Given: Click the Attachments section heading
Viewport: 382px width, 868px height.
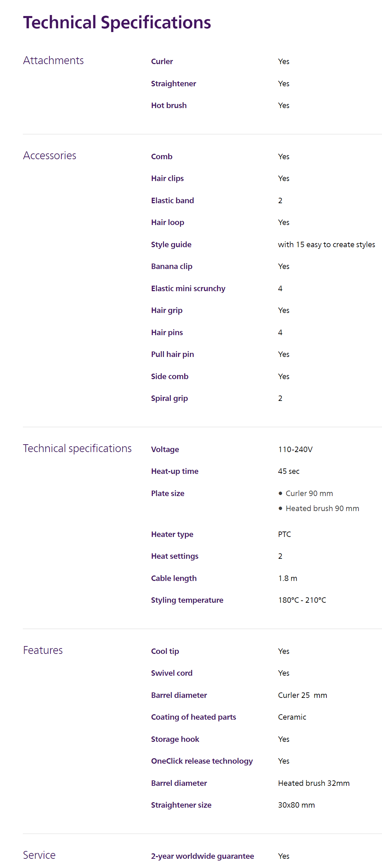Looking at the screenshot, I should point(54,60).
